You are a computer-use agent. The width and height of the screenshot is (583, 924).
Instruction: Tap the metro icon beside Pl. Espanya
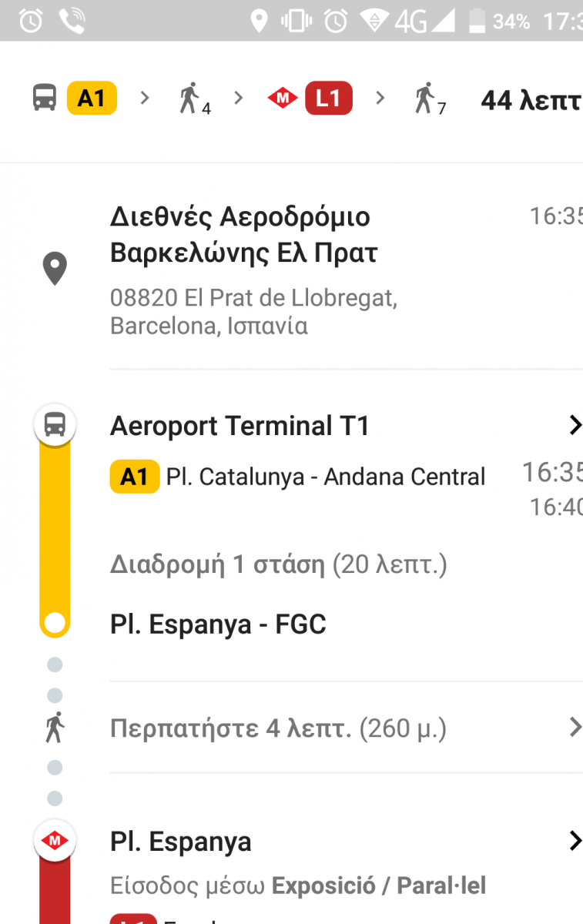pyautogui.click(x=54, y=841)
